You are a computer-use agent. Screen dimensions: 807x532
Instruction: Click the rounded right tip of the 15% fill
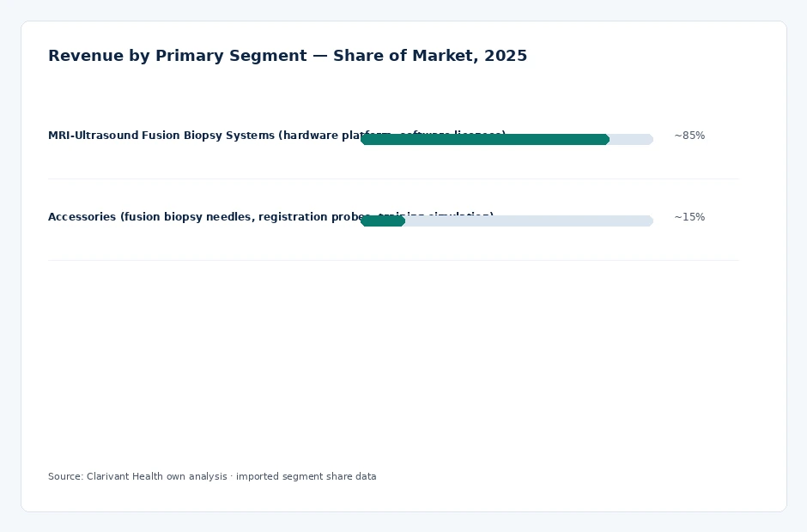[x=402, y=221]
